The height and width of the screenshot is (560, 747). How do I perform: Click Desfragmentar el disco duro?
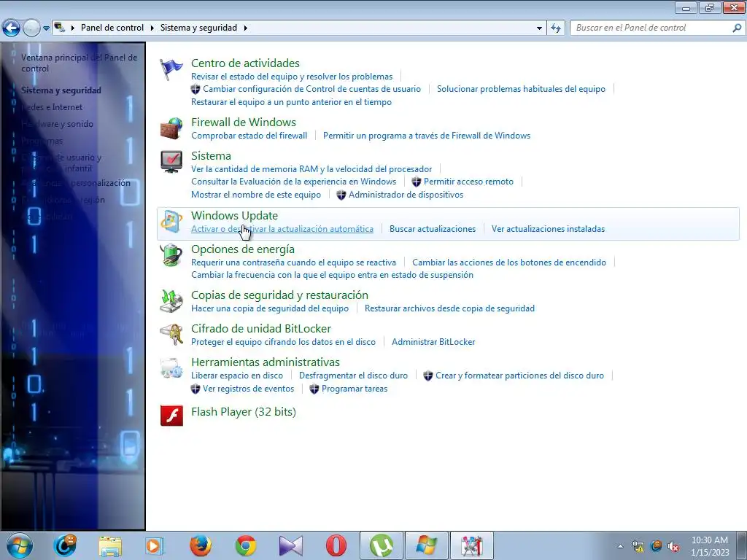[354, 376]
